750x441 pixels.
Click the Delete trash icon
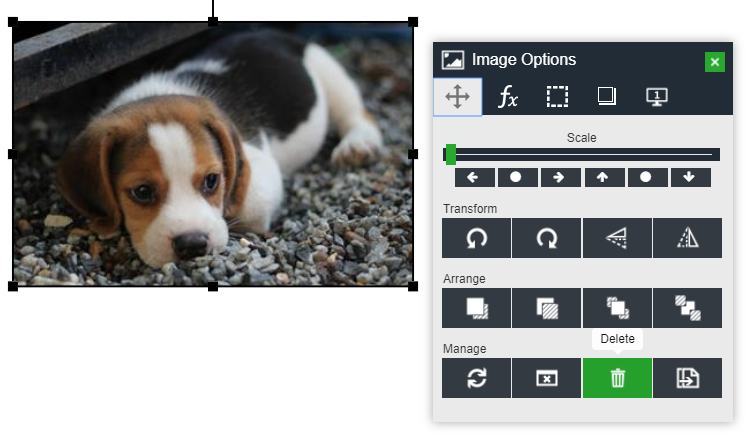[617, 378]
